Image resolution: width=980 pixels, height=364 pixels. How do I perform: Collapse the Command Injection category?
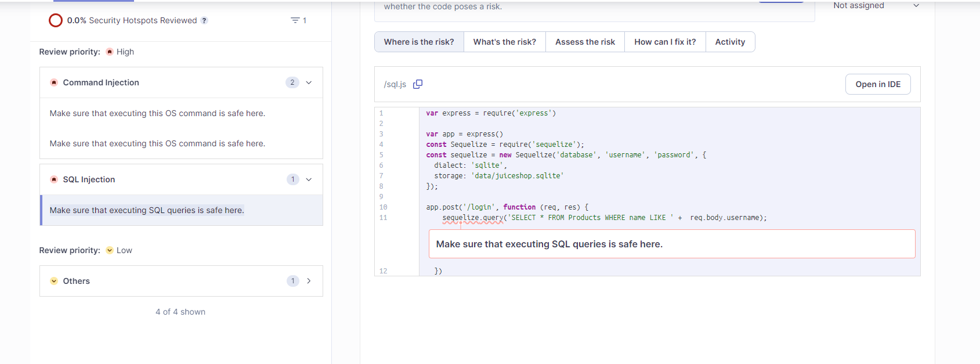pos(309,82)
